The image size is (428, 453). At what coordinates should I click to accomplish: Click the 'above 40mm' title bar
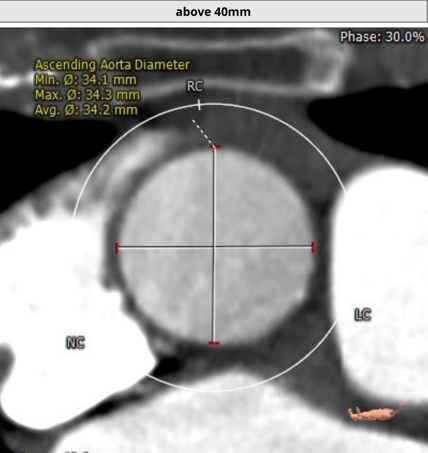(213, 12)
